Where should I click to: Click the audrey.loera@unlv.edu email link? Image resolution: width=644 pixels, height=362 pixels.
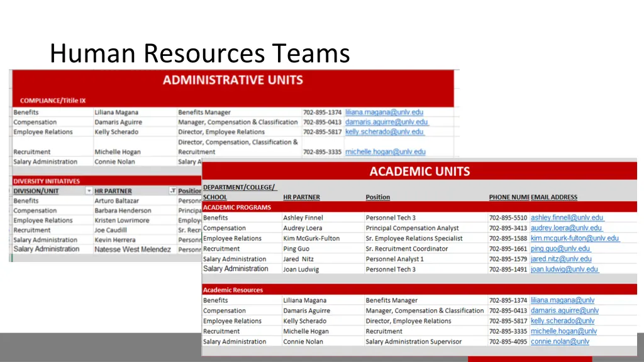566,228
